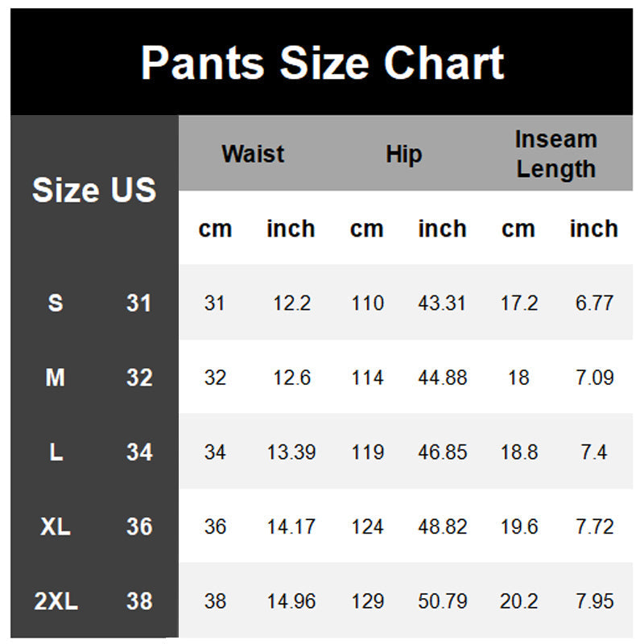Select the Inseam Length header
Viewport: 644px width, 644px height.
tap(556, 154)
